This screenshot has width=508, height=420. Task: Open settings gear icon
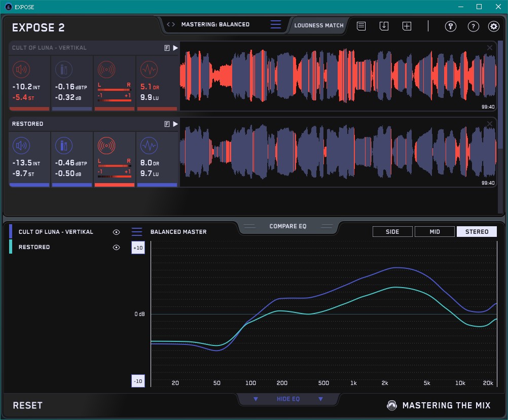[493, 26]
